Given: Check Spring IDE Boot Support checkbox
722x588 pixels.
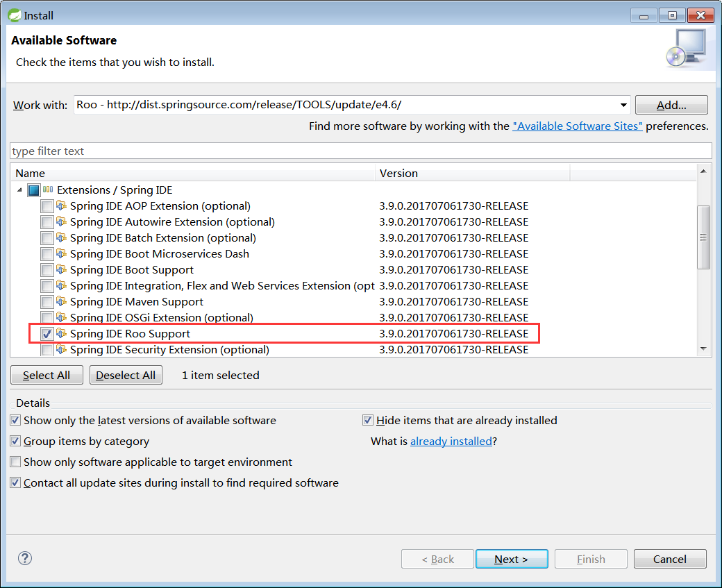Looking at the screenshot, I should pos(47,270).
